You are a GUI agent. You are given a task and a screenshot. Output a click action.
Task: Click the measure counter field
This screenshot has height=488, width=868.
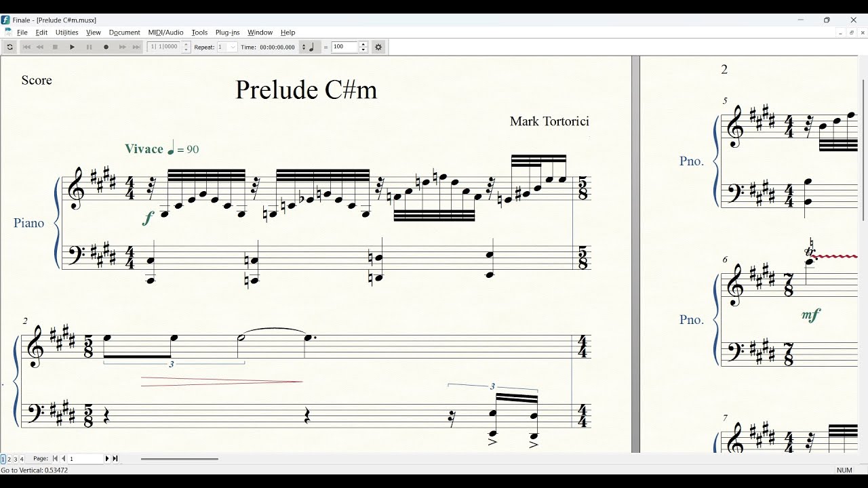point(165,47)
